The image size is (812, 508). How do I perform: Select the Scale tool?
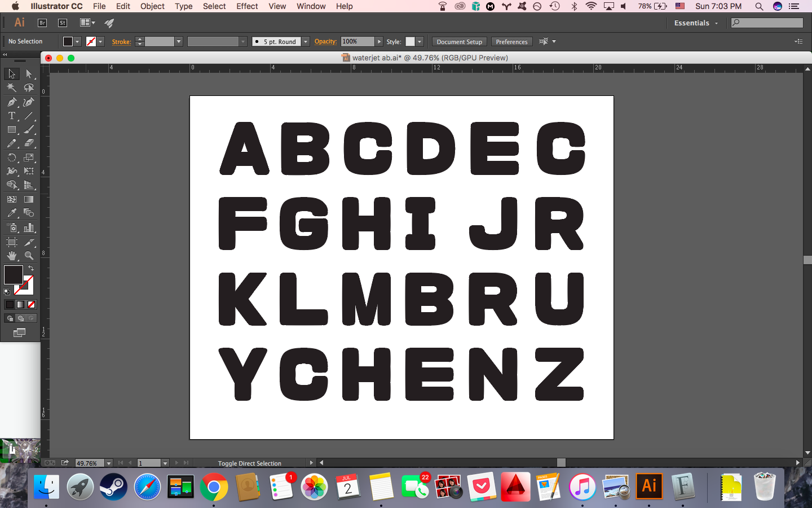pyautogui.click(x=29, y=157)
